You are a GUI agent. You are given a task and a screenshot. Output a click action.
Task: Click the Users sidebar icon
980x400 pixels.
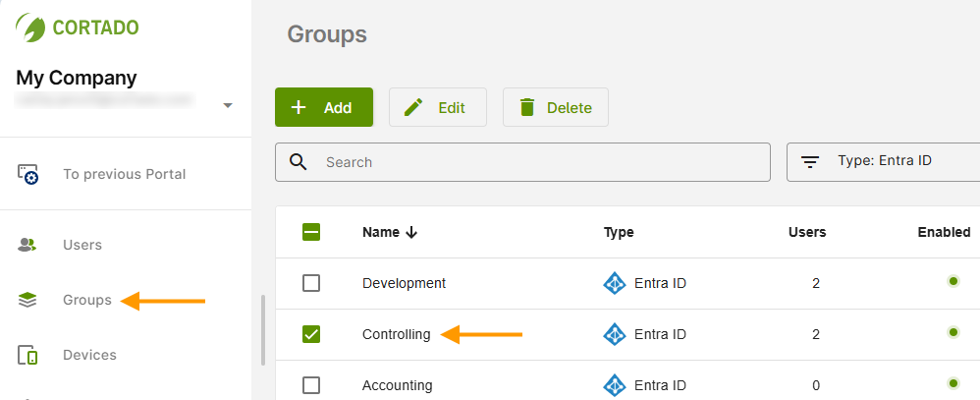tap(27, 245)
